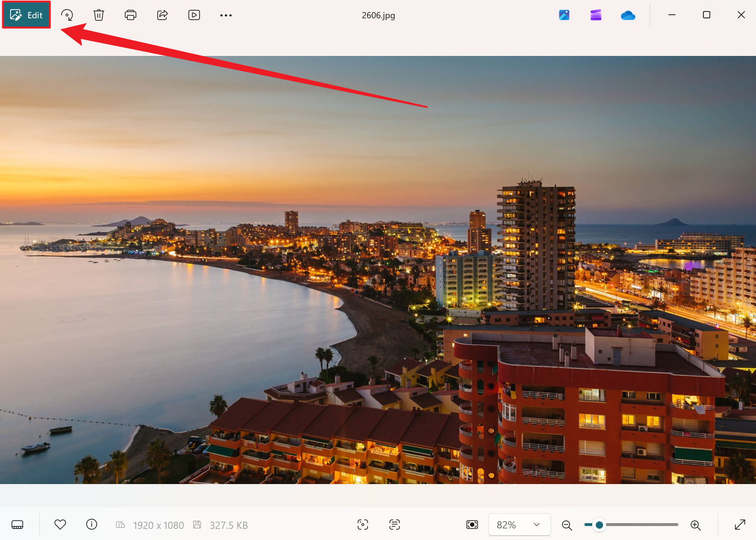Screen dimensions: 756x540
Task: Enter full screen with diagonal arrows
Action: click(740, 525)
